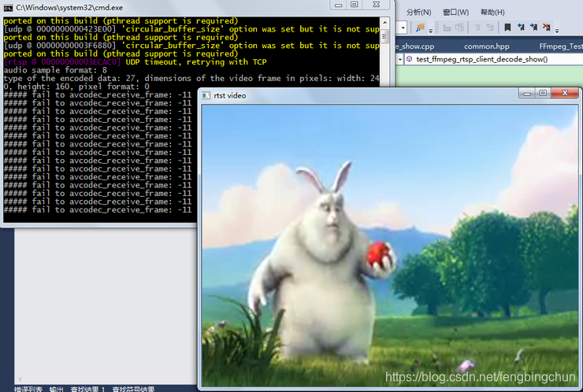Click the 'audio sample format: 8' console line
Viewport: 583px width, 392px height.
[55, 70]
